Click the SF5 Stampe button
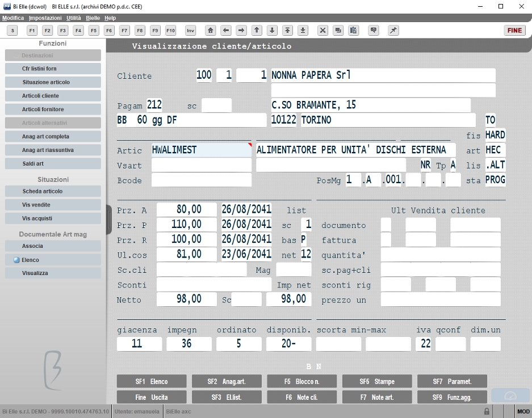This screenshot has height=418, width=532. (x=377, y=381)
